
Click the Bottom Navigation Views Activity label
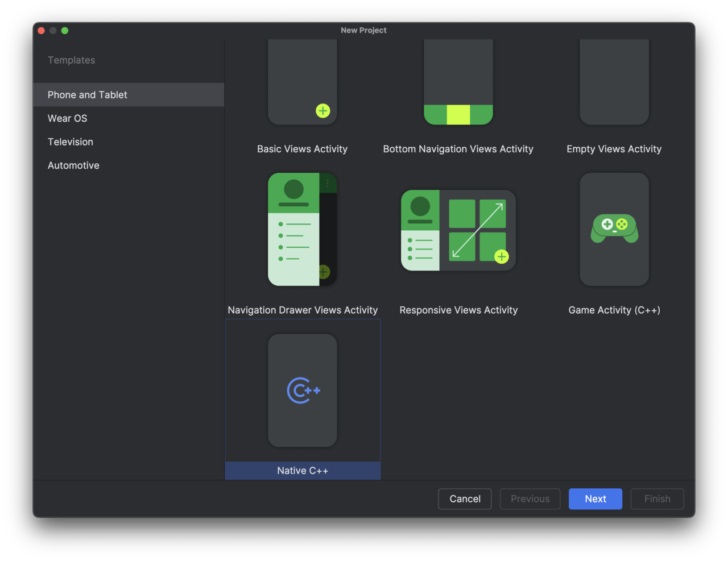458,149
